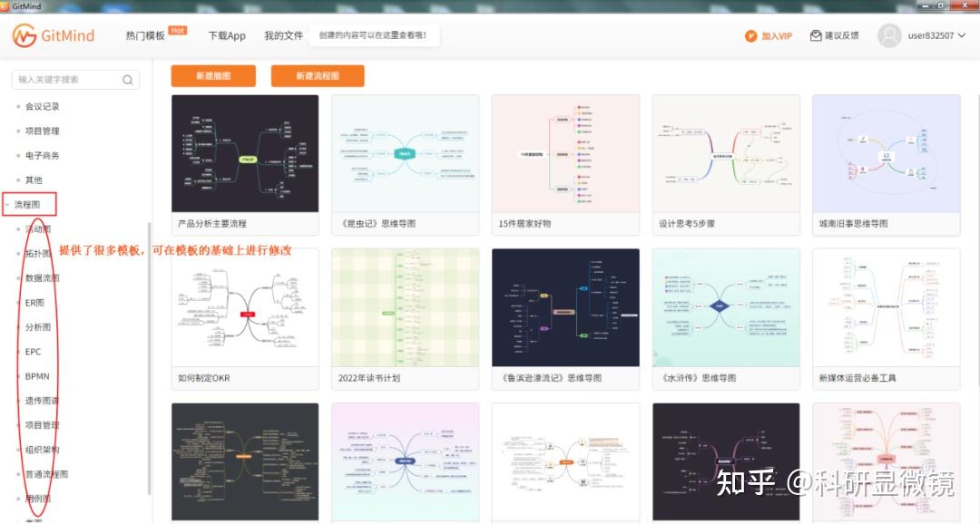Click the 新建脑图 button

click(214, 76)
